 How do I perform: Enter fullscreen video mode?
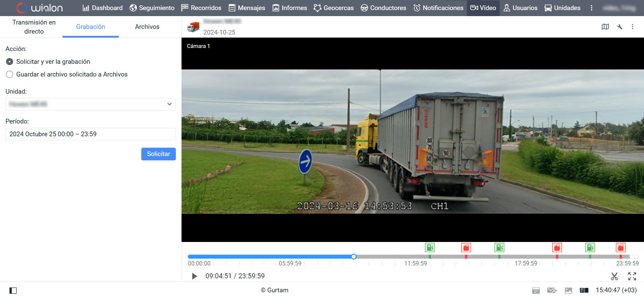point(632,276)
